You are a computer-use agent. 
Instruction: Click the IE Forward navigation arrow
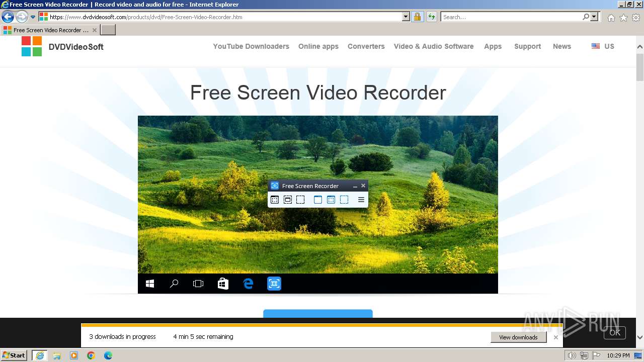click(22, 17)
